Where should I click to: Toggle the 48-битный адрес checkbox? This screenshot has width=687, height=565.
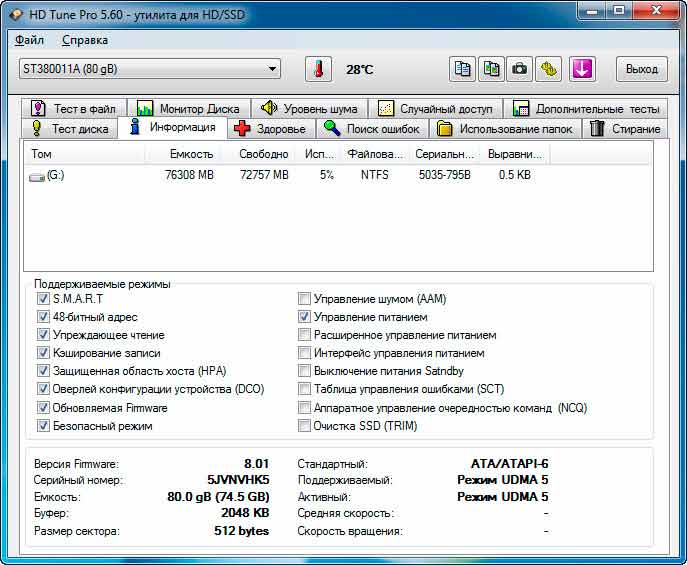(x=43, y=317)
